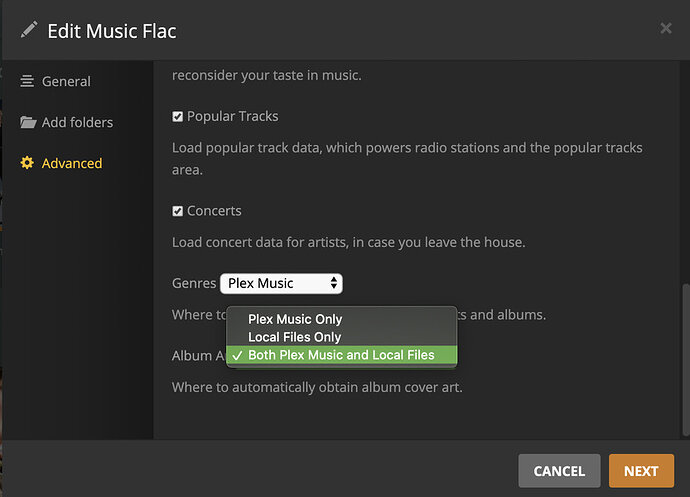The image size is (690, 497).
Task: Click the pencil icon beside Edit Music Flac
Action: point(28,30)
